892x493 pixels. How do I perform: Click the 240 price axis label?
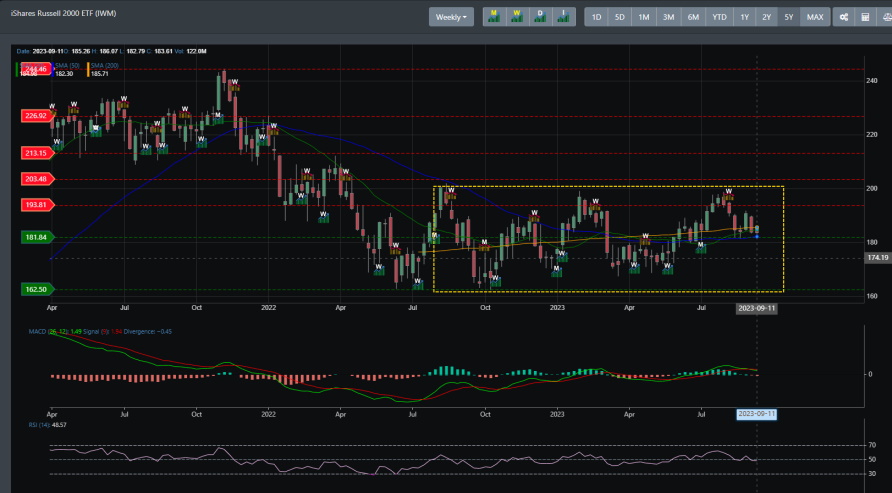(872, 81)
